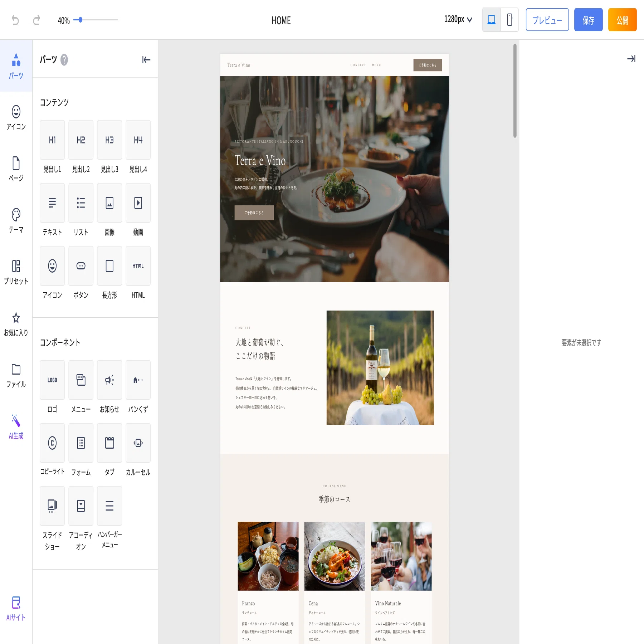Select the Vino Naturale course image
This screenshot has height=644, width=644.
point(401,556)
